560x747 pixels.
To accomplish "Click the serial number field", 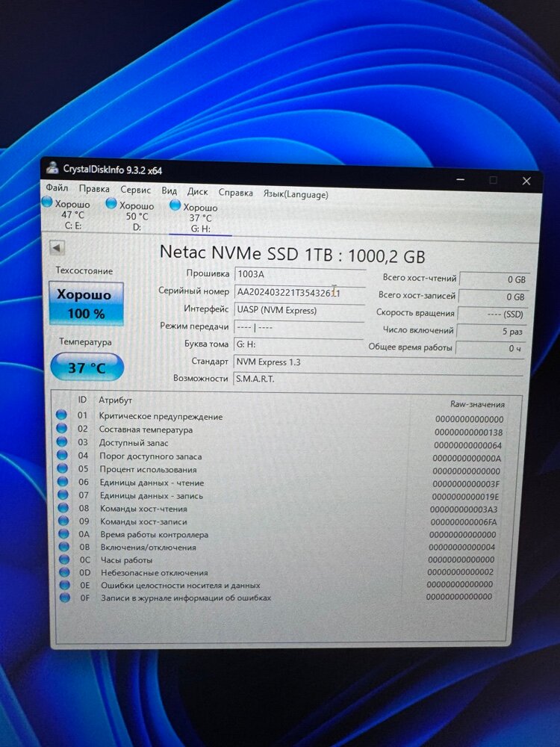I will click(299, 292).
